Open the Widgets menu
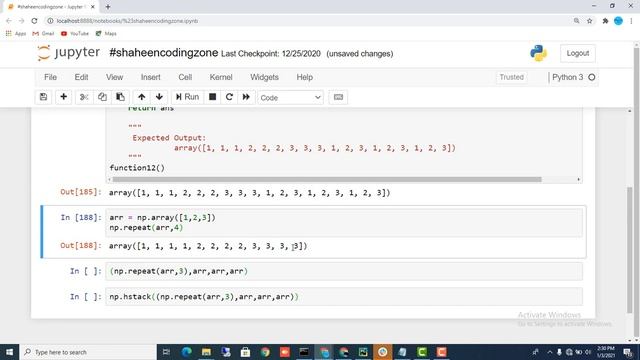640x360 pixels. click(x=264, y=77)
